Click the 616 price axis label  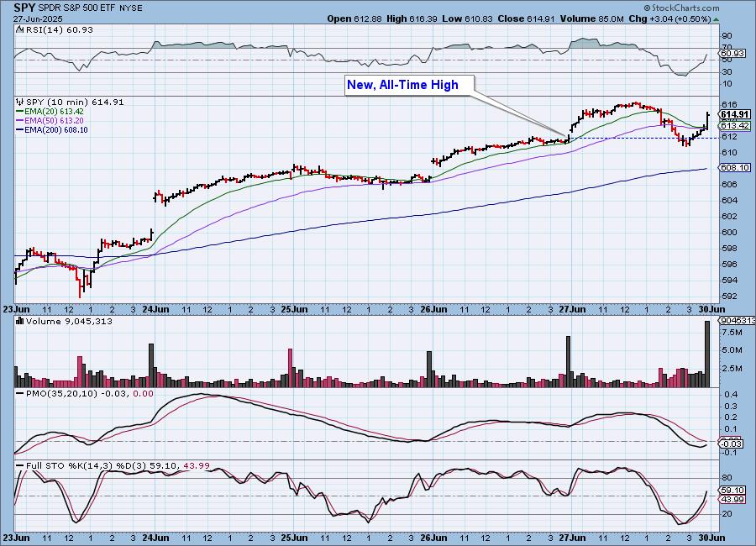(x=729, y=105)
